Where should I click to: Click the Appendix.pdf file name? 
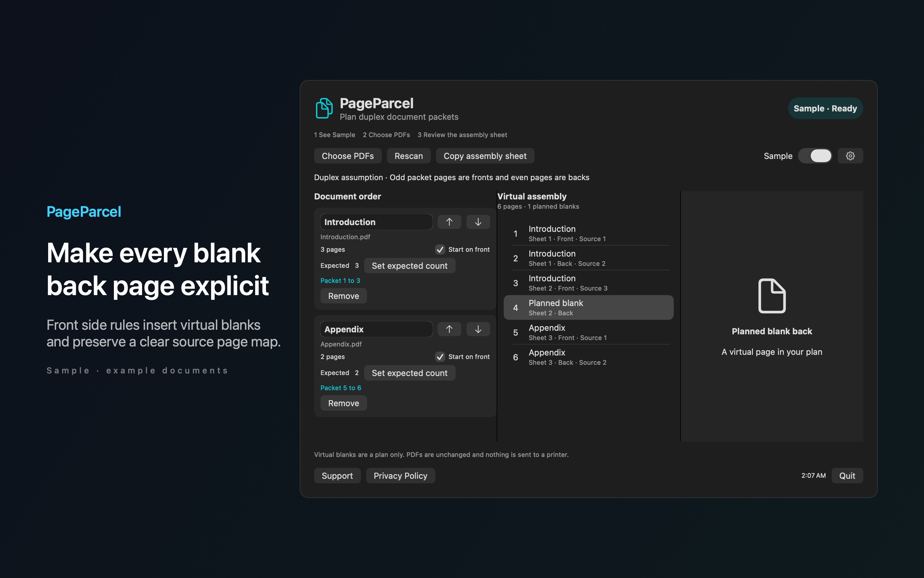coord(341,344)
